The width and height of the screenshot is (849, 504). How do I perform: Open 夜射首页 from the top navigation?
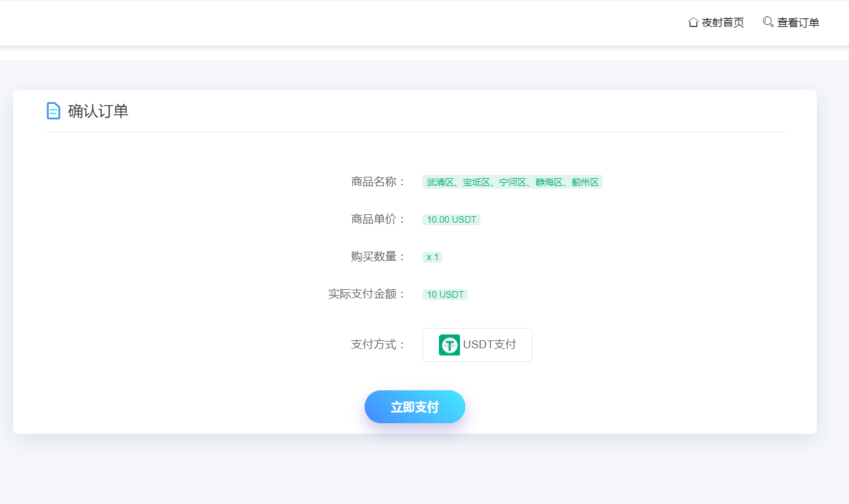pos(722,22)
